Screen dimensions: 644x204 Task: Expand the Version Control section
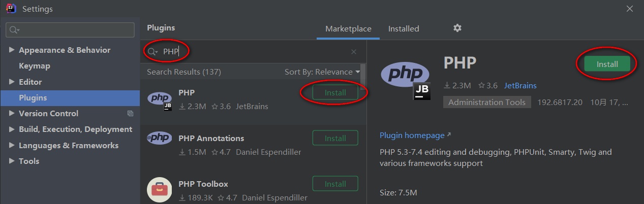pos(12,114)
